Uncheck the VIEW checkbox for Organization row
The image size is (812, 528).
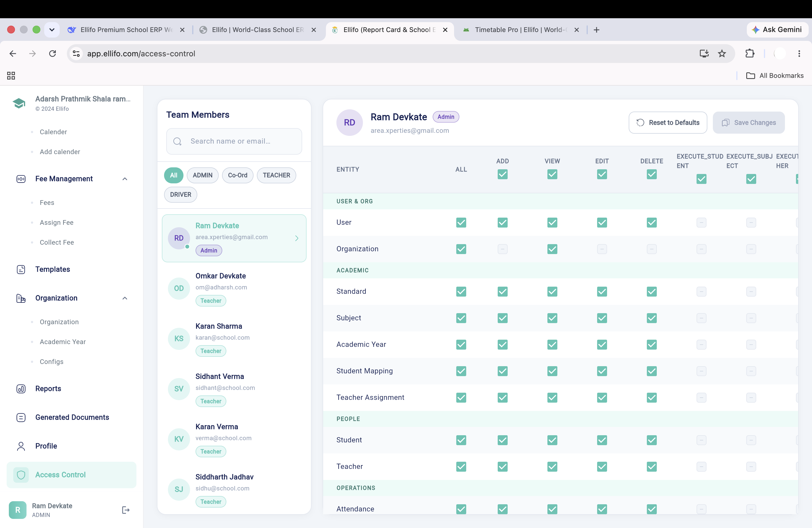pyautogui.click(x=552, y=249)
